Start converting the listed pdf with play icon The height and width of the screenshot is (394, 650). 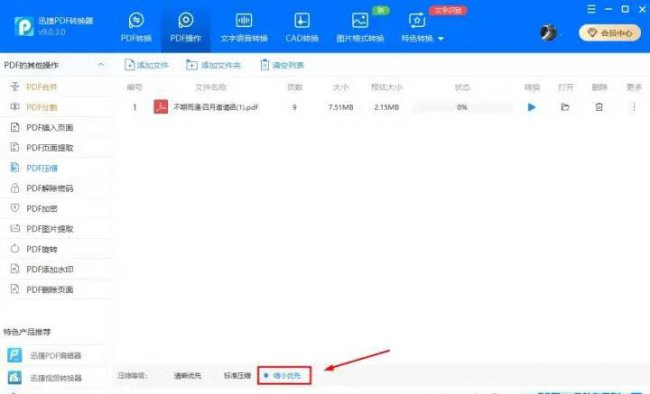tap(531, 107)
